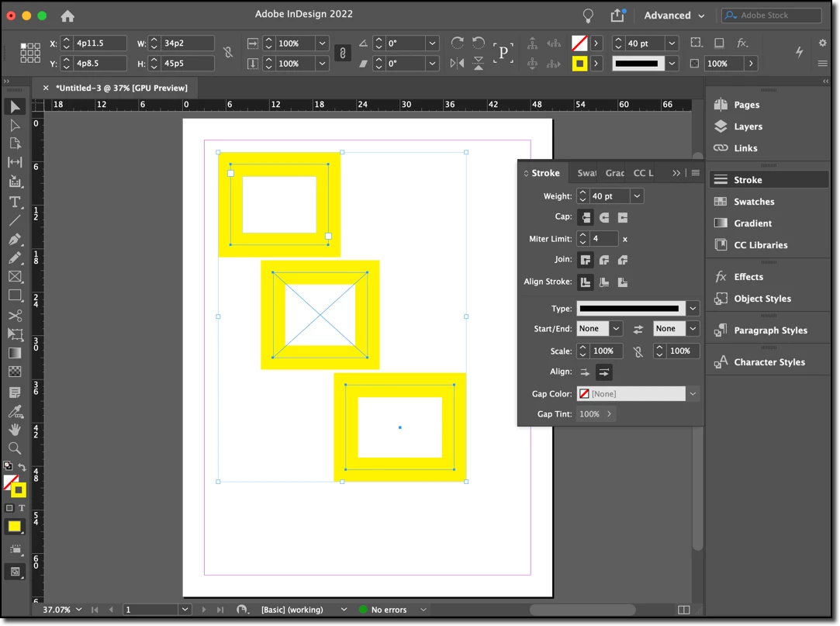This screenshot has width=840, height=626.
Task: Select the Rectangle tool
Action: (15, 296)
